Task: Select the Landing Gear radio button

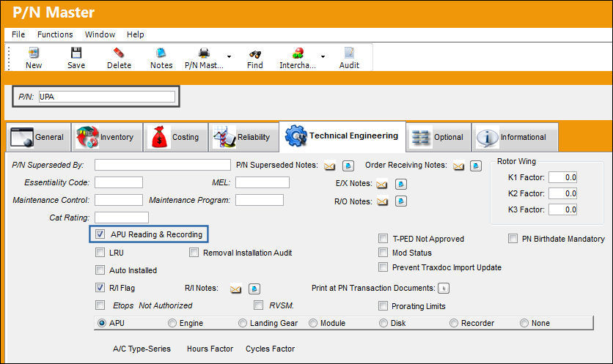Action: tap(243, 323)
